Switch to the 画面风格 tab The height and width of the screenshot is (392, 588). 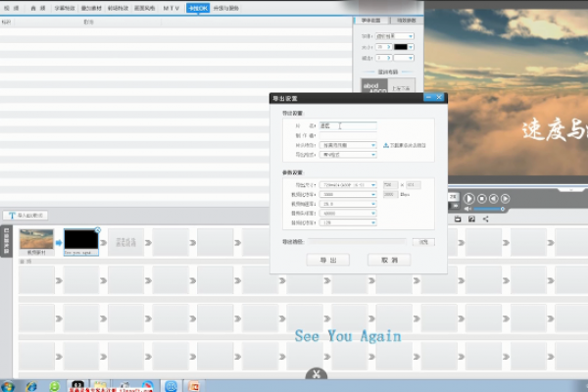click(144, 8)
